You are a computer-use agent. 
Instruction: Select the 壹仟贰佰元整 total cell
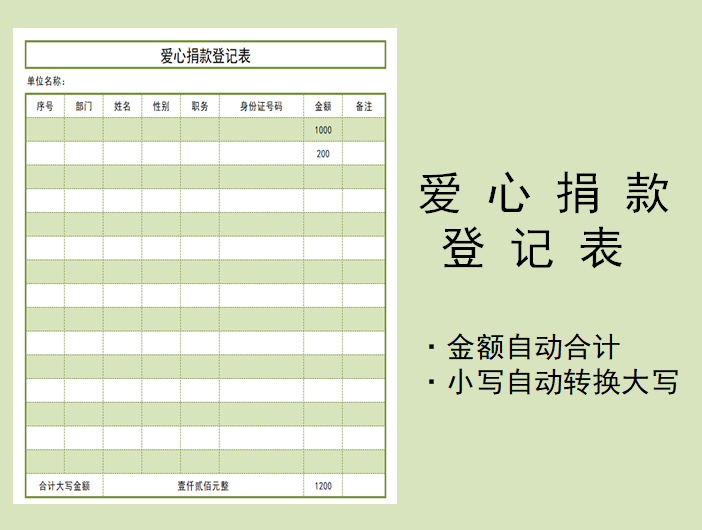point(203,486)
